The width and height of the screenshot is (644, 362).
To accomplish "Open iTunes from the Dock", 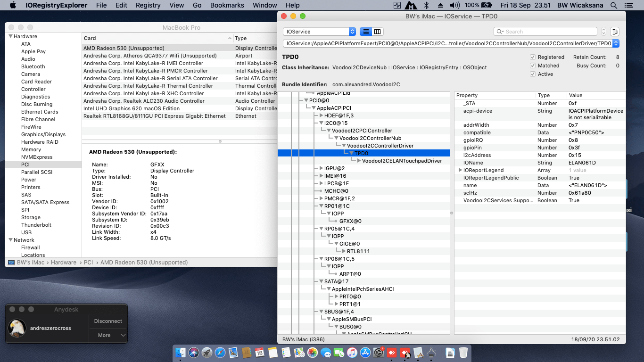I will 352,352.
